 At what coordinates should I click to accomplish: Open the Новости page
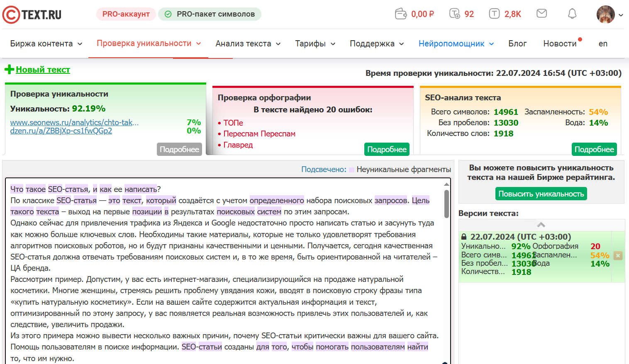560,44
